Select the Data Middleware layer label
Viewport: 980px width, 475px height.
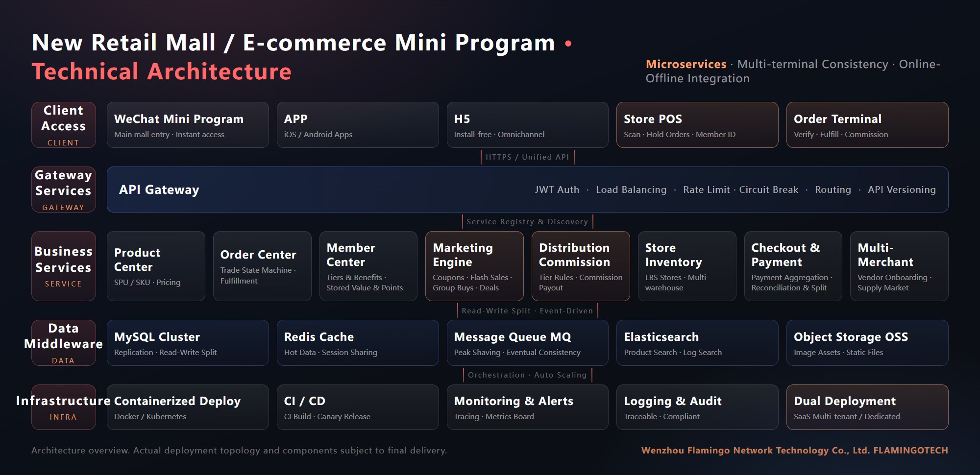pyautogui.click(x=64, y=343)
